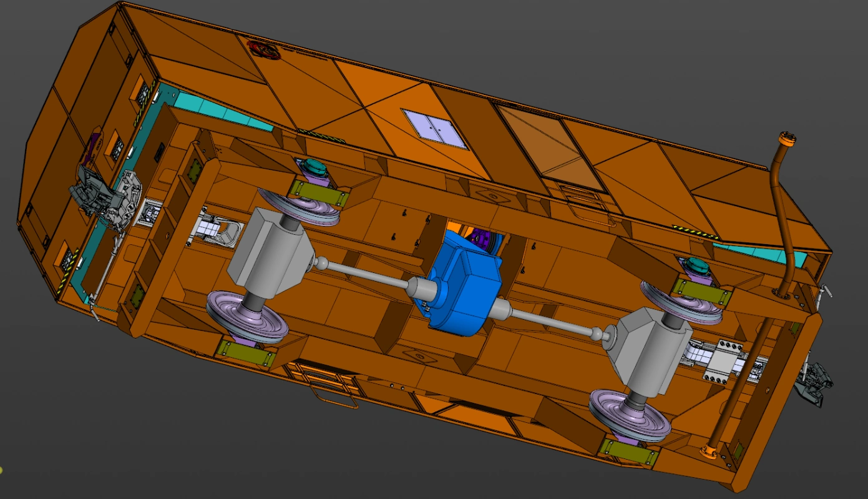Click white bolted block beside right axle gearbox
This screenshot has height=499, width=868.
coord(724,362)
